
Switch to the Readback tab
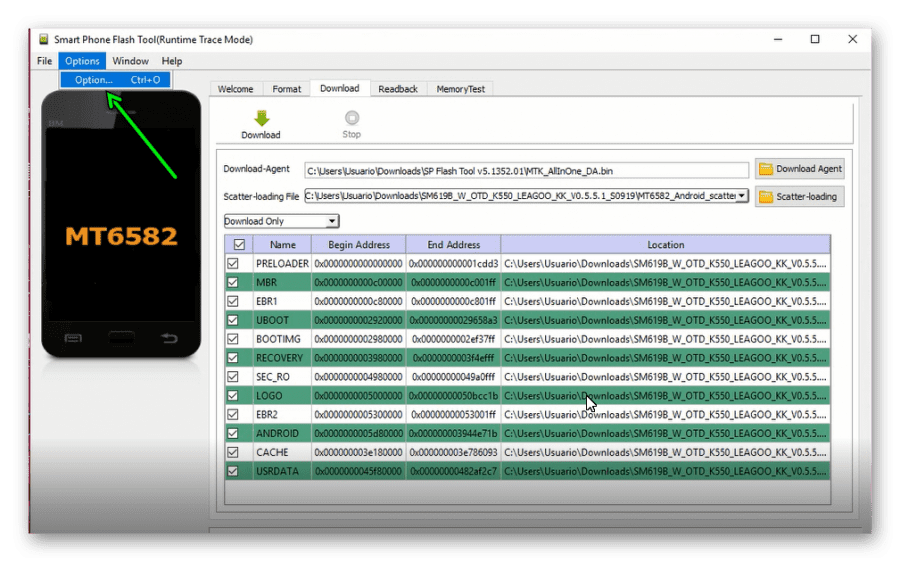click(398, 89)
